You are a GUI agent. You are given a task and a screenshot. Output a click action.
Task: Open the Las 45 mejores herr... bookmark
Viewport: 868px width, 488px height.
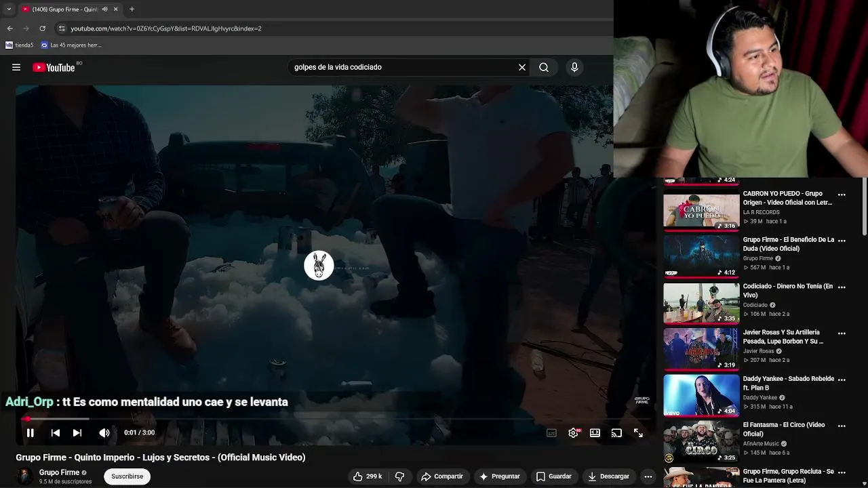click(x=71, y=45)
